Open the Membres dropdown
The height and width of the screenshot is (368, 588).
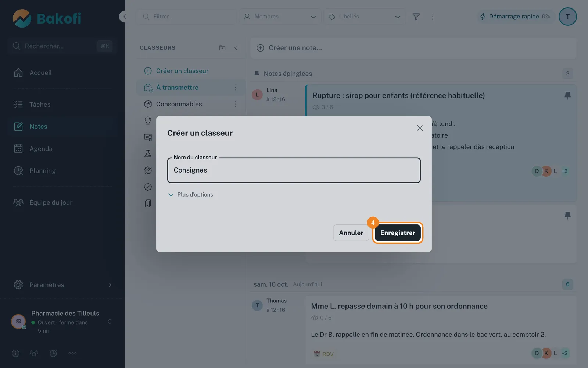(x=280, y=17)
